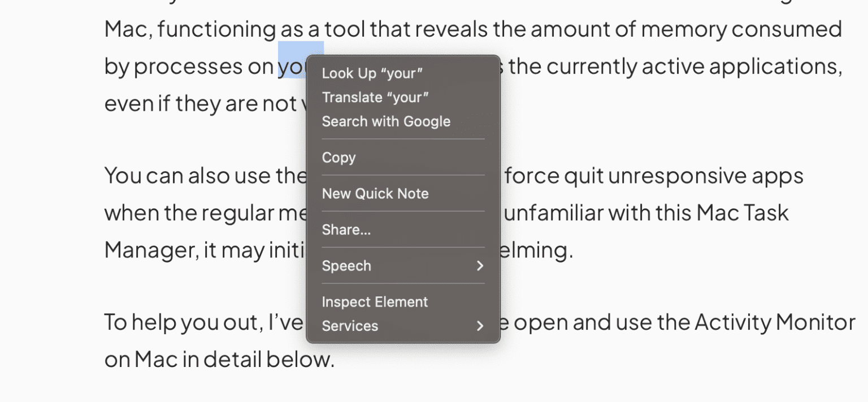Image resolution: width=868 pixels, height=402 pixels.
Task: Click the word "Mac" in the first line
Action: 125,29
